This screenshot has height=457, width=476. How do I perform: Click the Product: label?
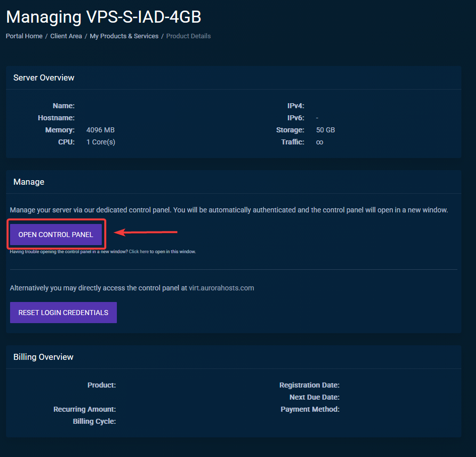pyautogui.click(x=102, y=385)
